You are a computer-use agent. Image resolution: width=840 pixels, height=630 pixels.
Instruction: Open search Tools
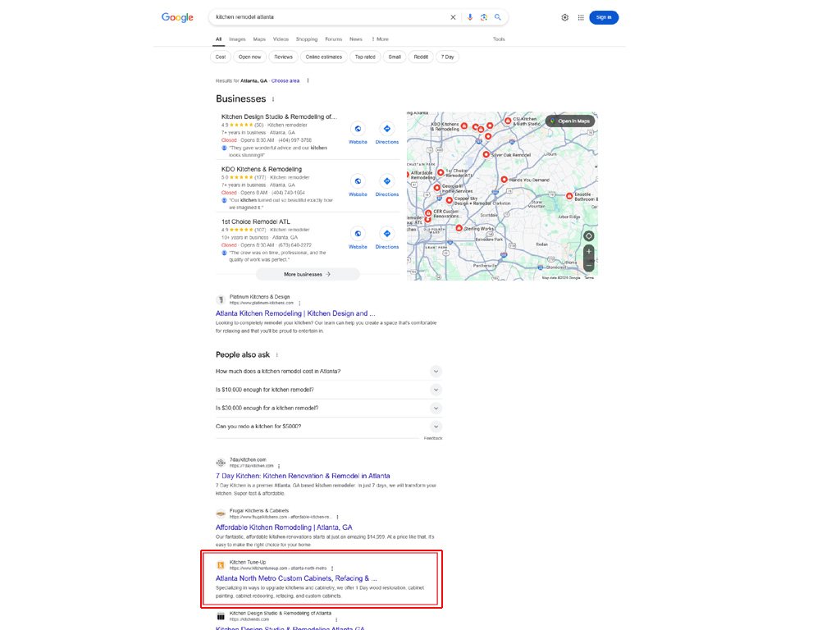pos(499,39)
